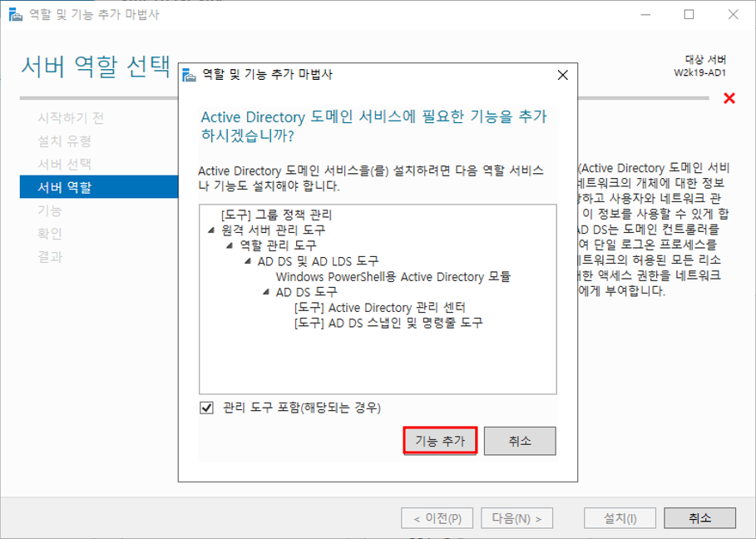Screen dimensions: 756x539
Task: Close the main wizard window
Action: pos(734,14)
